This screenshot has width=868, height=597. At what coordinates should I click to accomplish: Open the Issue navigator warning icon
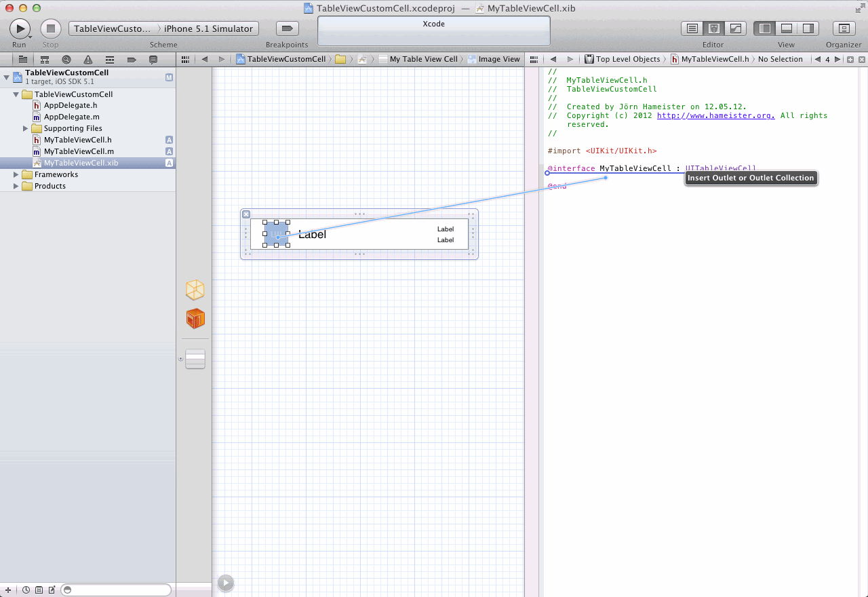[88, 60]
